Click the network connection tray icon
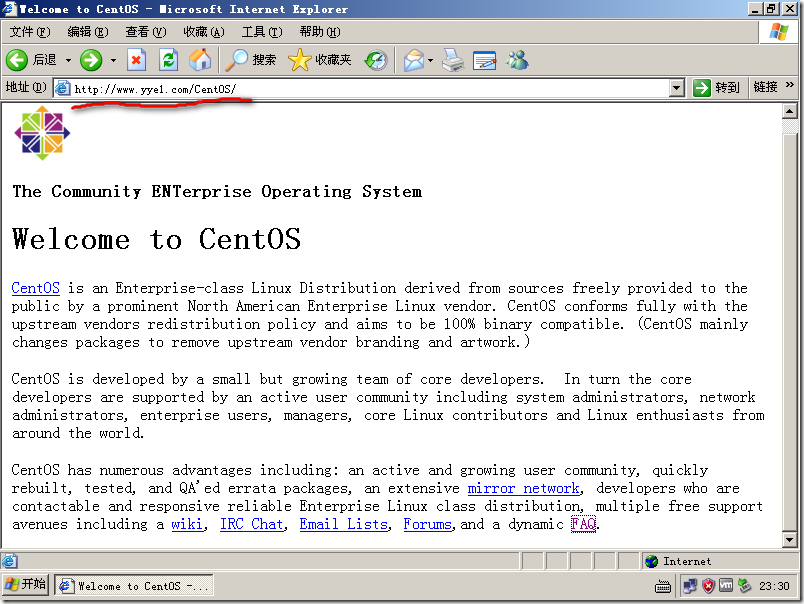 (x=690, y=586)
